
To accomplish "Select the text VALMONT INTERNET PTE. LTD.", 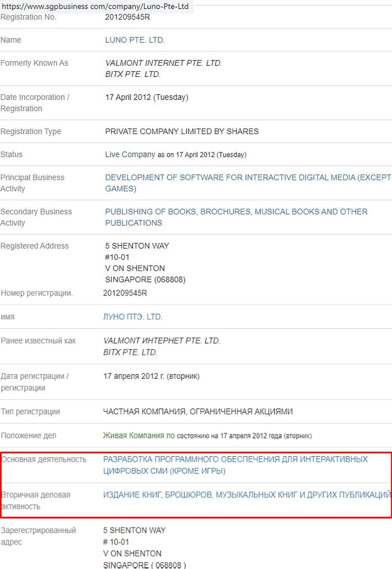I will tap(163, 63).
